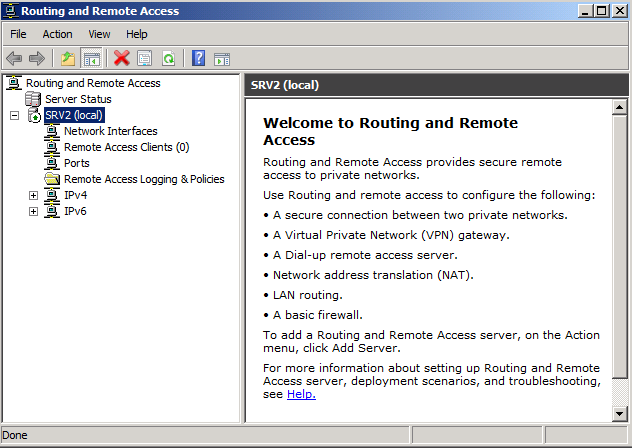Open the File menu

18,34
